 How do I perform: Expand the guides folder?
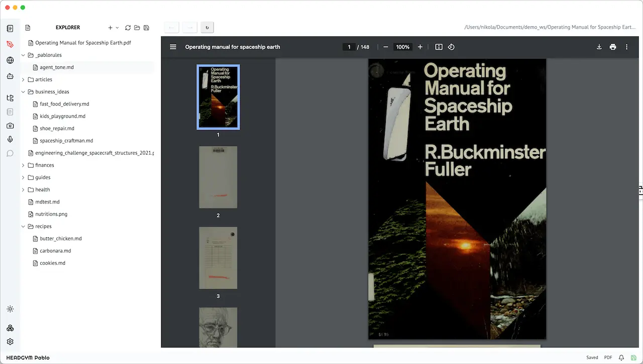point(23,177)
